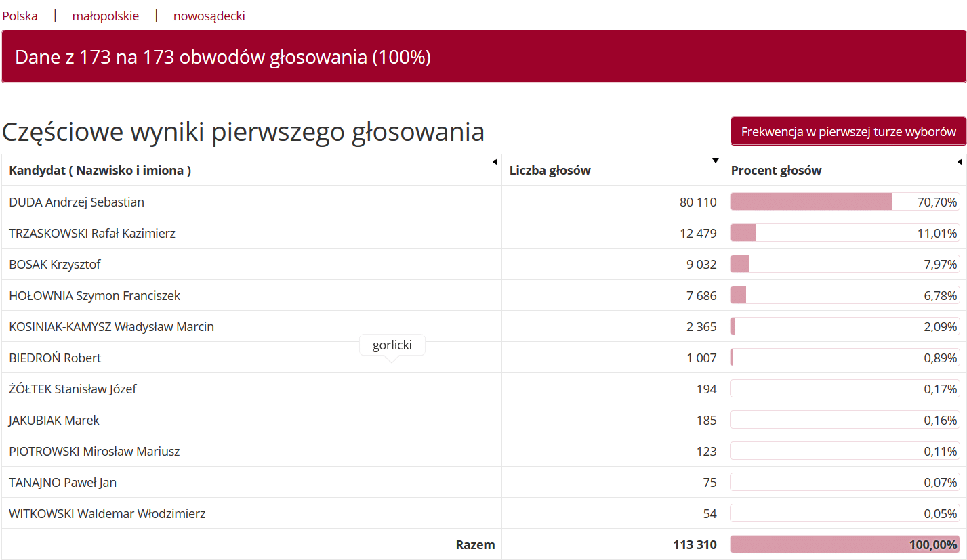Click the 70,70% percentage bar for Duda
The width and height of the screenshot is (967, 560).
(844, 202)
